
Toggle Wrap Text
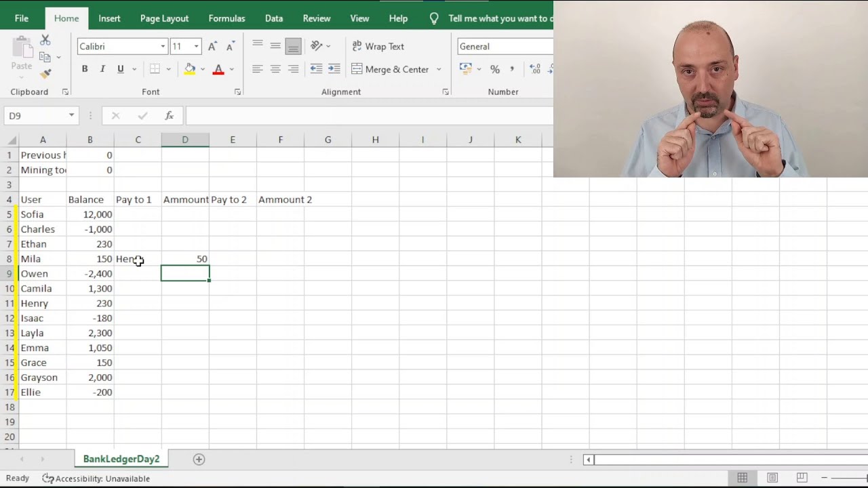tap(378, 46)
